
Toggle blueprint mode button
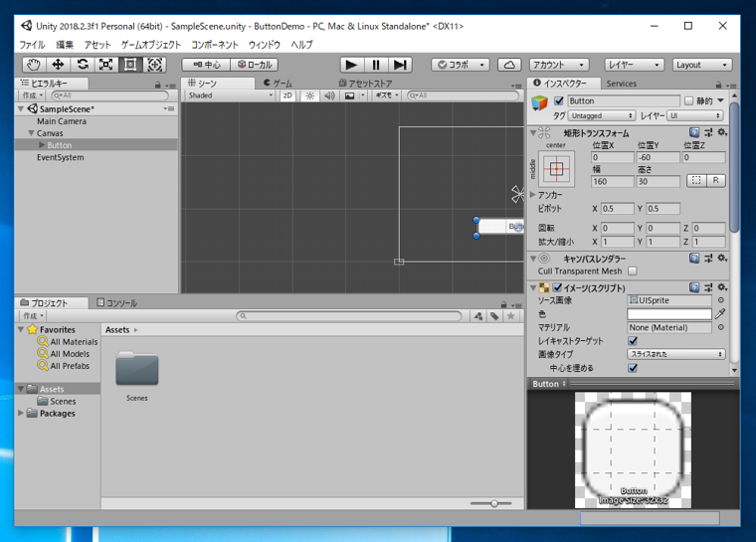coord(696,181)
